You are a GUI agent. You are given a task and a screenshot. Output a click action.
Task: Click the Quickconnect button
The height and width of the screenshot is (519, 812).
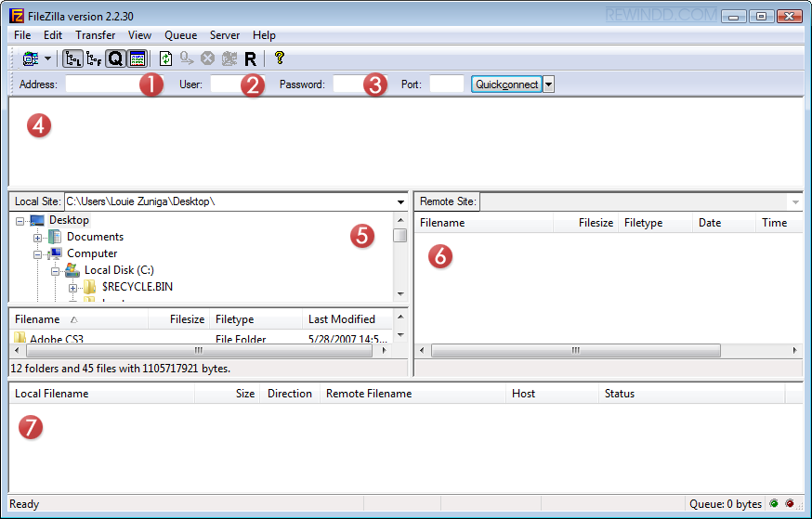[x=506, y=84]
